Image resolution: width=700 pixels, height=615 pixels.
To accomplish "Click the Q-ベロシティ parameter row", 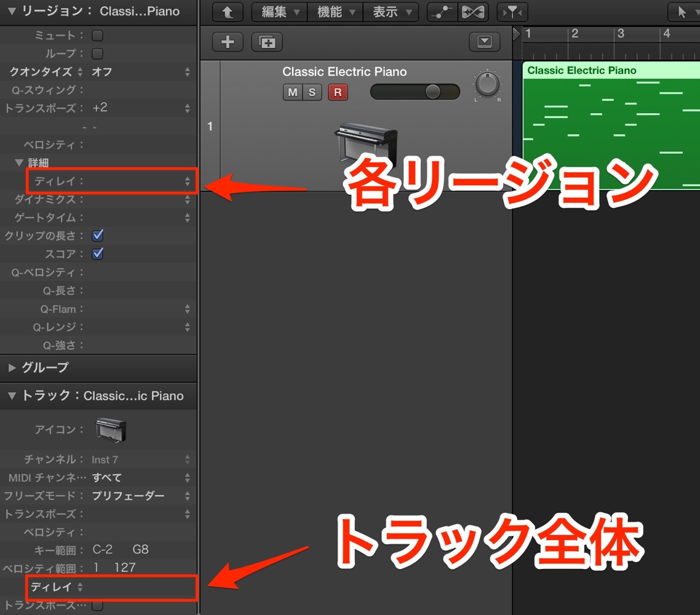I will 98,272.
